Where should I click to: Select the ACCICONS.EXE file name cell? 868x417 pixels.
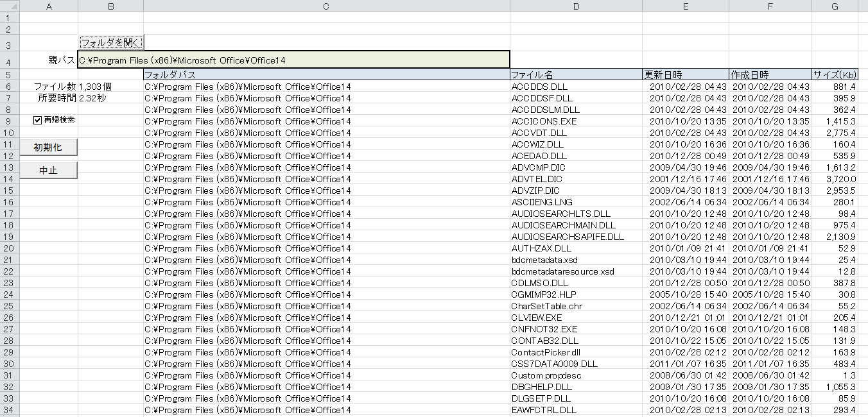[x=576, y=121]
